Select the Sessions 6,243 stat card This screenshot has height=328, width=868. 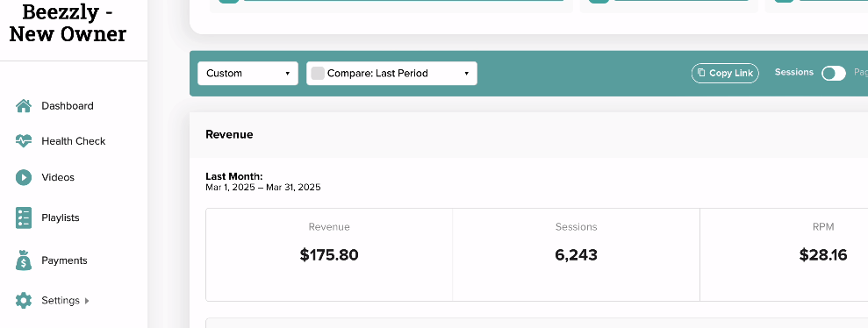[x=577, y=254]
